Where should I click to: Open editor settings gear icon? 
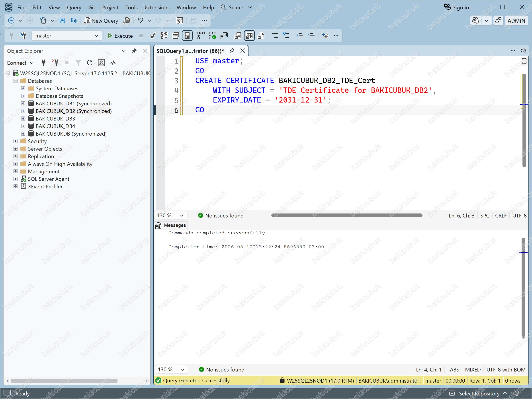point(523,51)
